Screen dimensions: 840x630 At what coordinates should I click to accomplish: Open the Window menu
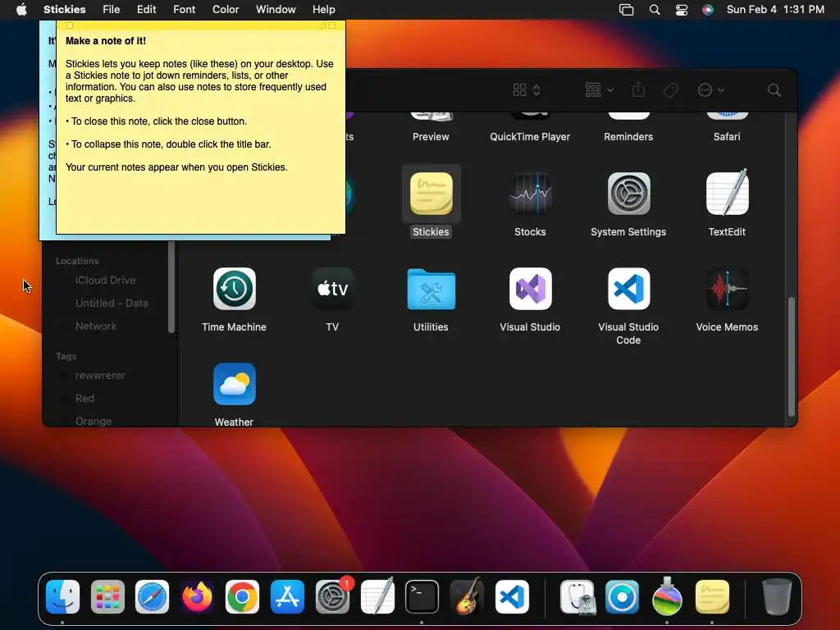point(276,9)
